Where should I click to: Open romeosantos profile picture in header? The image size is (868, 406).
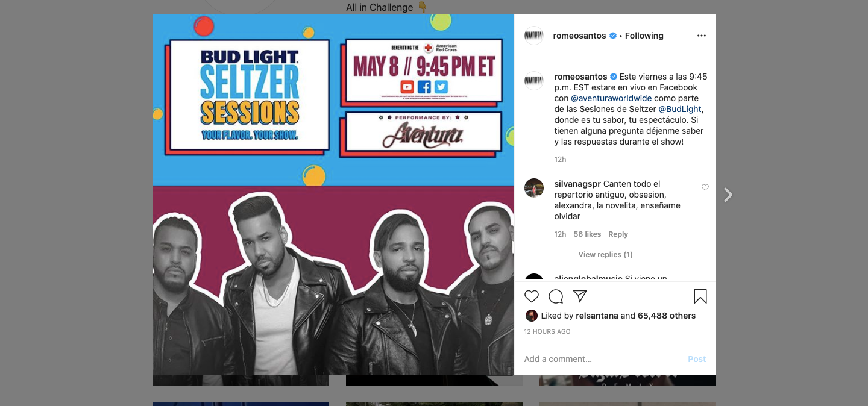(x=534, y=36)
